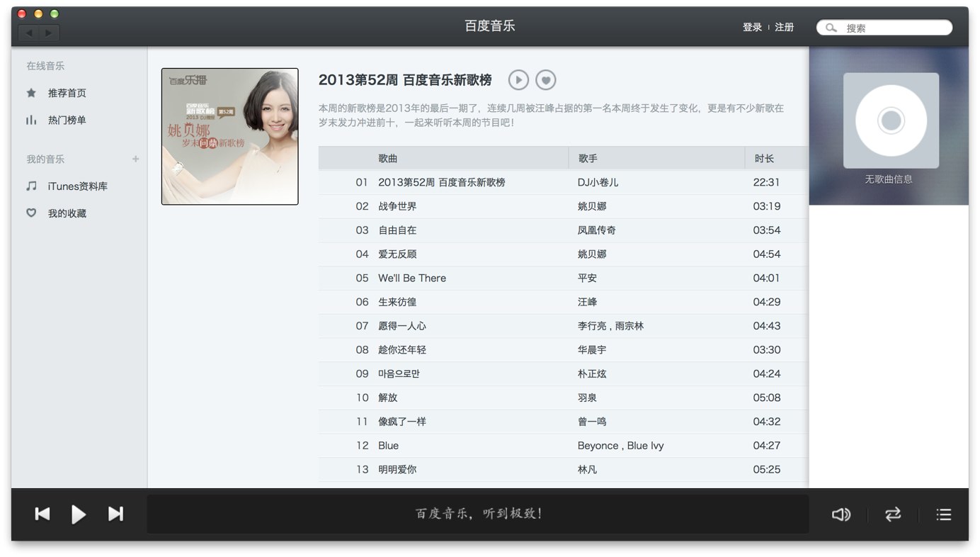Click the search magnifier icon

pyautogui.click(x=831, y=27)
